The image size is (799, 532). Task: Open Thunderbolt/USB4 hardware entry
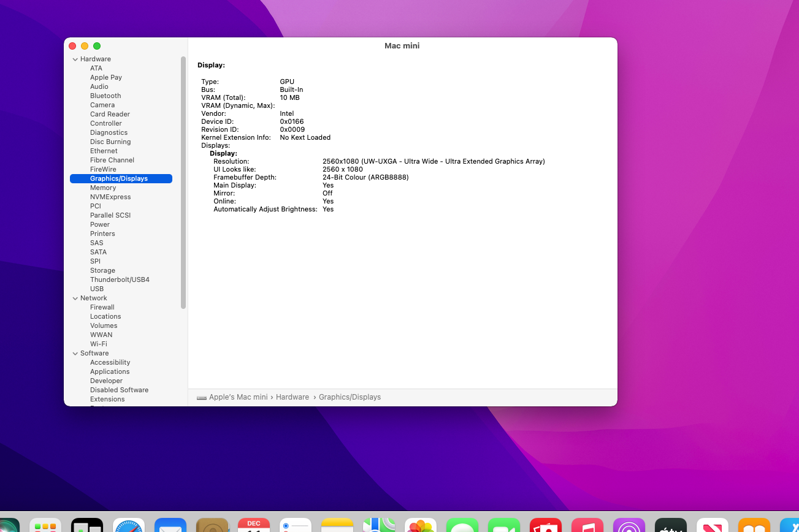pos(120,280)
